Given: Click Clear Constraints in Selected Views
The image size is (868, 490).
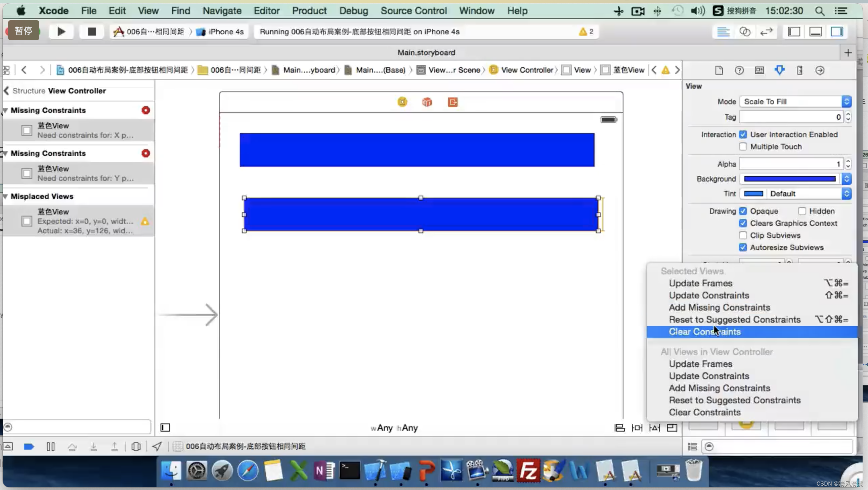Looking at the screenshot, I should pos(705,331).
